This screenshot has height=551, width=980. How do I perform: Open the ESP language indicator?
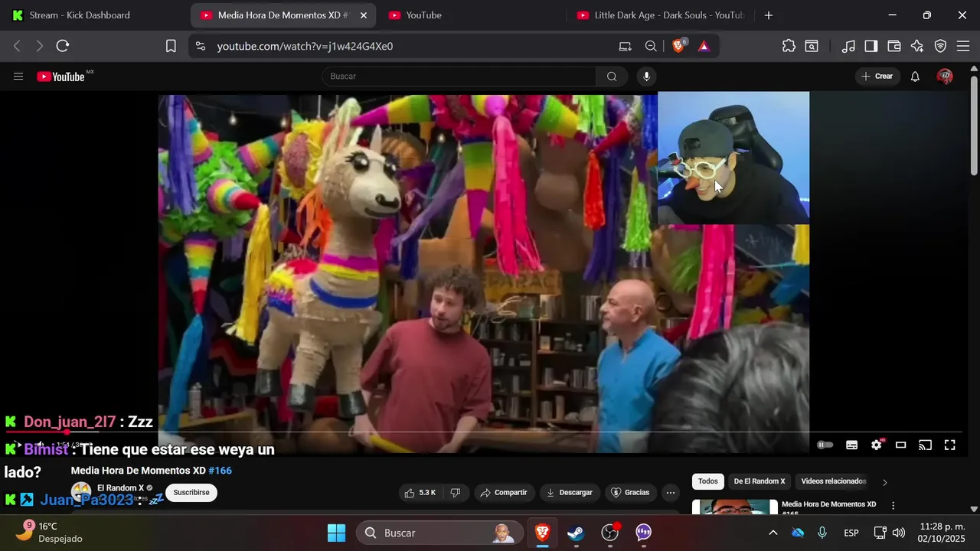point(851,533)
